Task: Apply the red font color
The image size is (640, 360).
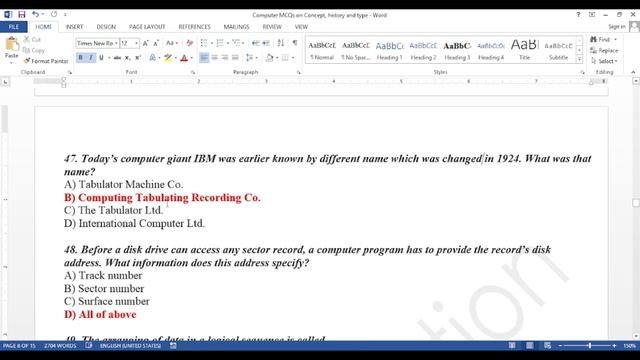Action: pos(184,58)
